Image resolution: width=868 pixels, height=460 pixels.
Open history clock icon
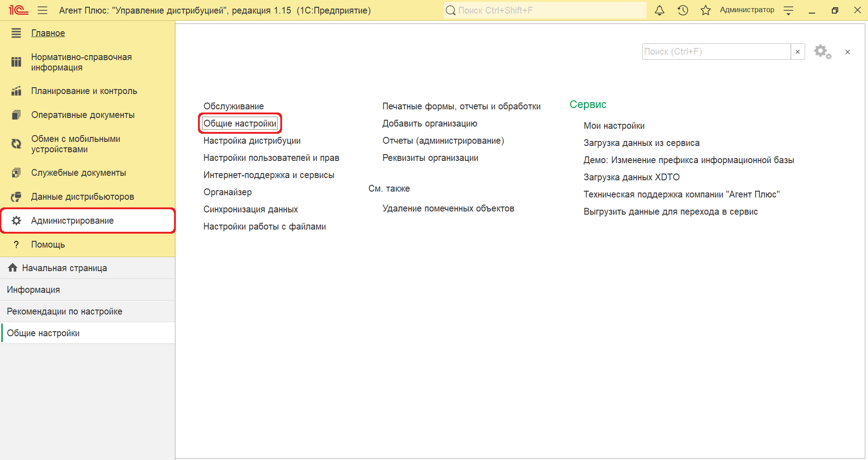click(x=683, y=10)
